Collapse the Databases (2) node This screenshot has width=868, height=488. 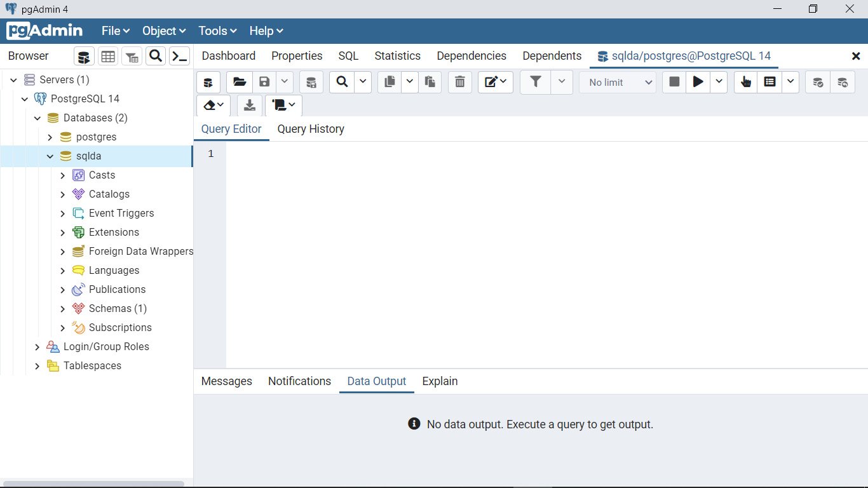(37, 118)
